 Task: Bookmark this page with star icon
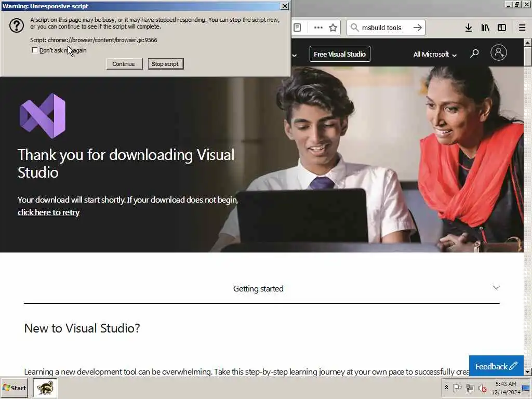click(x=333, y=28)
